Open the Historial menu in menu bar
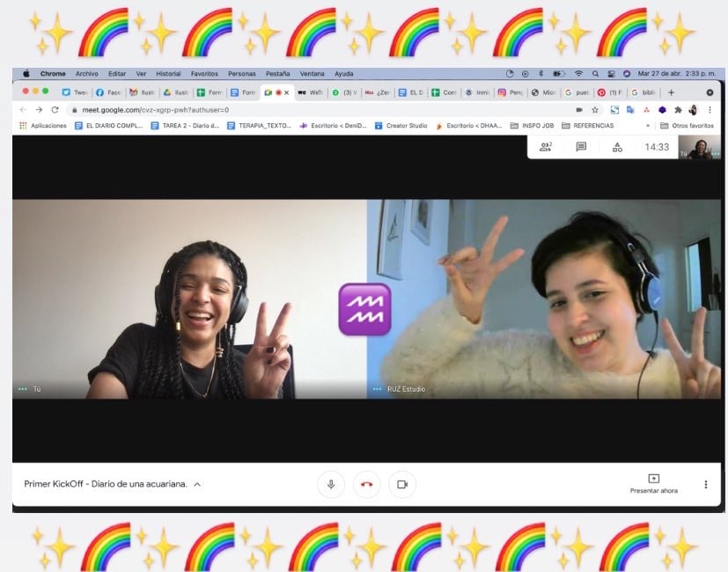The width and height of the screenshot is (728, 572). point(168,74)
